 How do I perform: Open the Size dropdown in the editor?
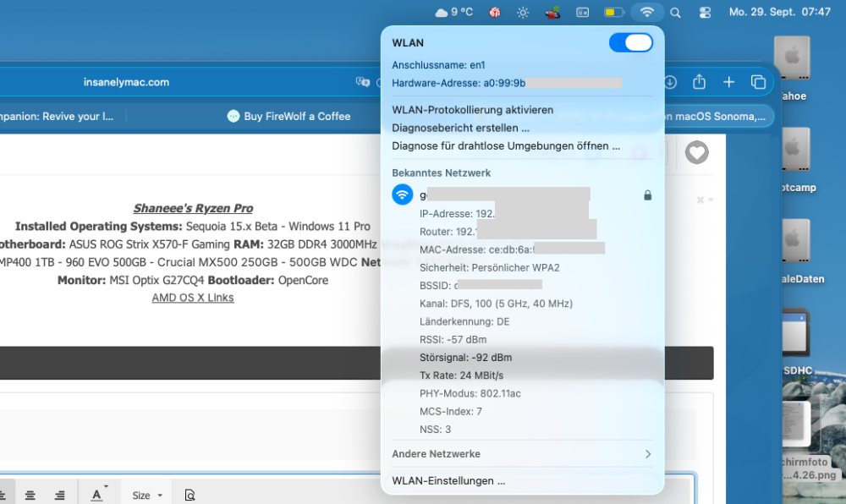point(147,496)
